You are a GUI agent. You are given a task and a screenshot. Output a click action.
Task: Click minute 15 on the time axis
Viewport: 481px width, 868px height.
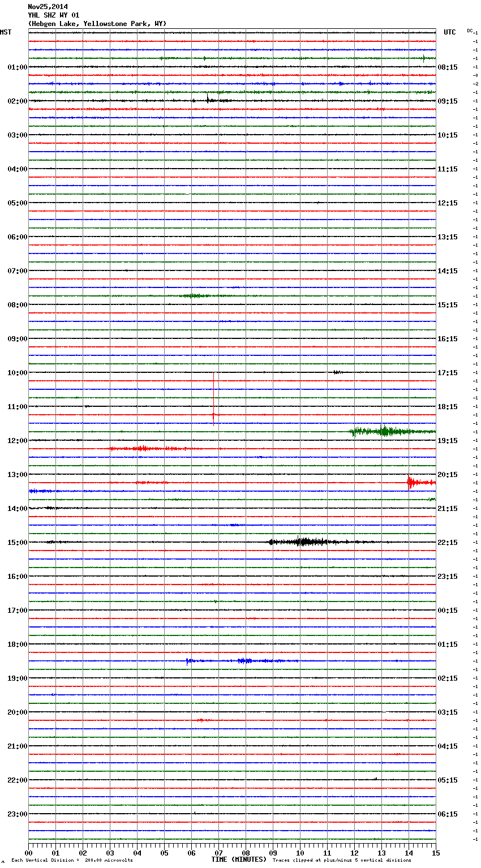pos(436,853)
